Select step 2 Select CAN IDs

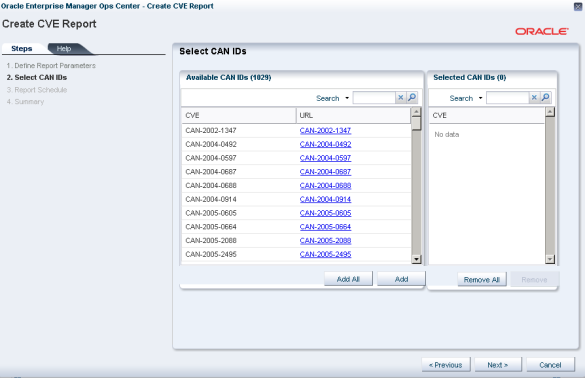pyautogui.click(x=37, y=78)
